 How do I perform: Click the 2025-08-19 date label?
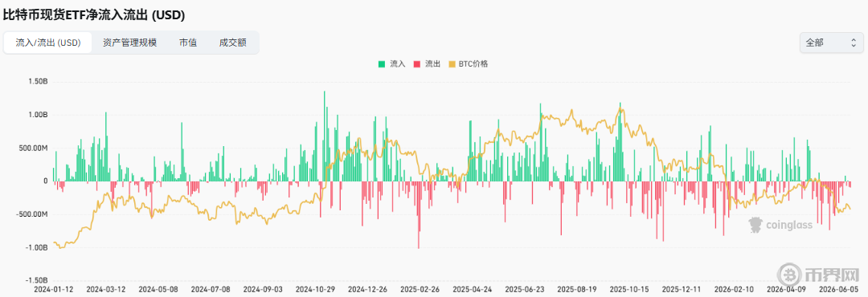[x=576, y=289]
